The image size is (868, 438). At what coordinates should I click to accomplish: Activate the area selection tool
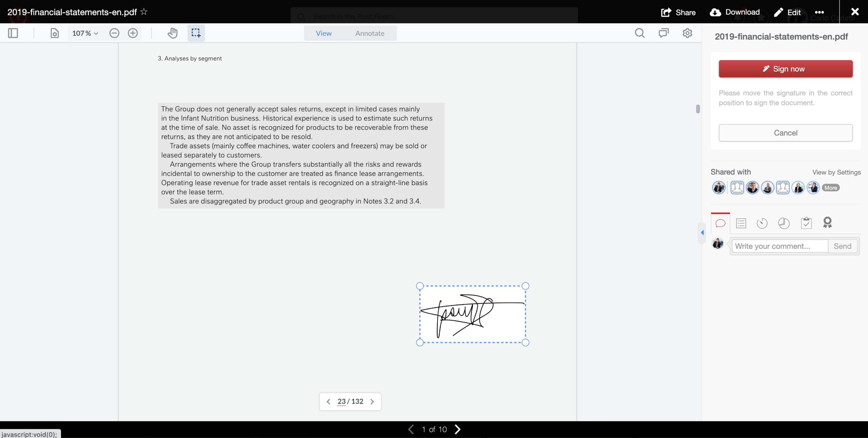196,33
